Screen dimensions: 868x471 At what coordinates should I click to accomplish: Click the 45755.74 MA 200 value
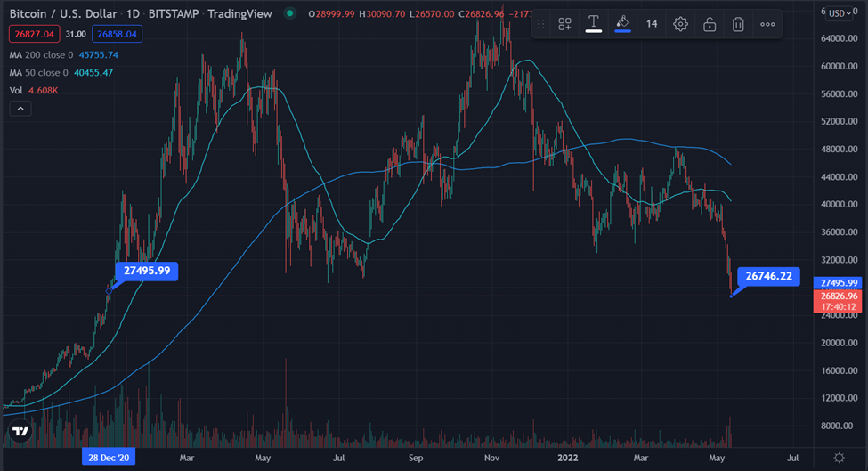click(x=99, y=55)
